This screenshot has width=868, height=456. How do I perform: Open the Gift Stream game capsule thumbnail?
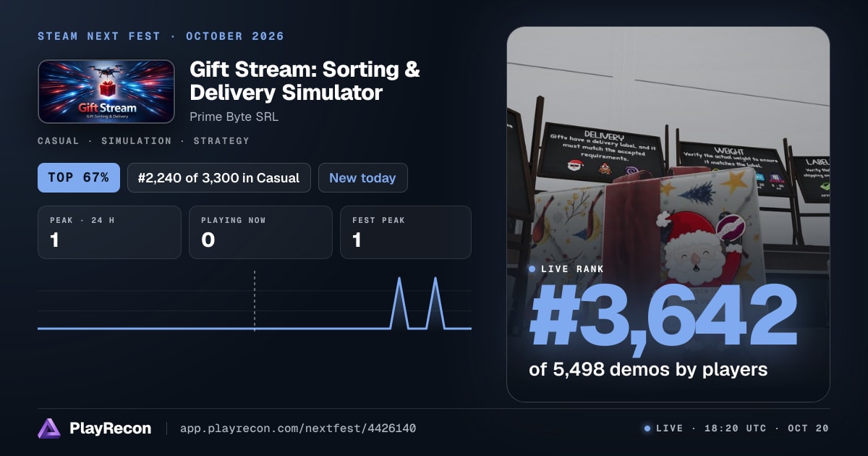click(x=106, y=91)
